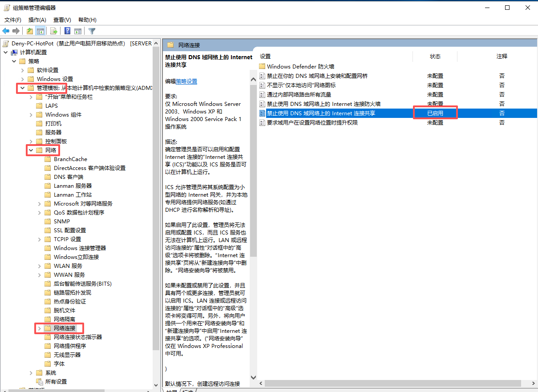Click the computer icon beside 计算机配置
Screen dimensions: 538x392
click(15, 52)
